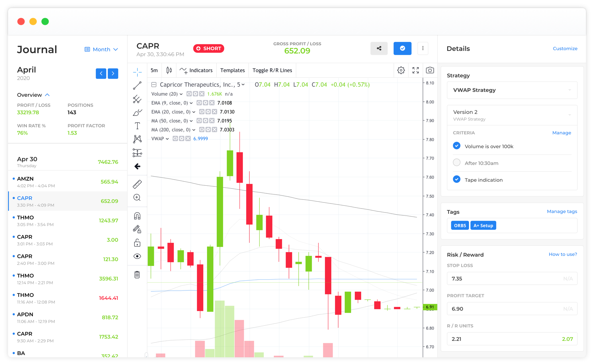
Task: Collapse Capricor Therapeutics legend box
Action: (154, 85)
